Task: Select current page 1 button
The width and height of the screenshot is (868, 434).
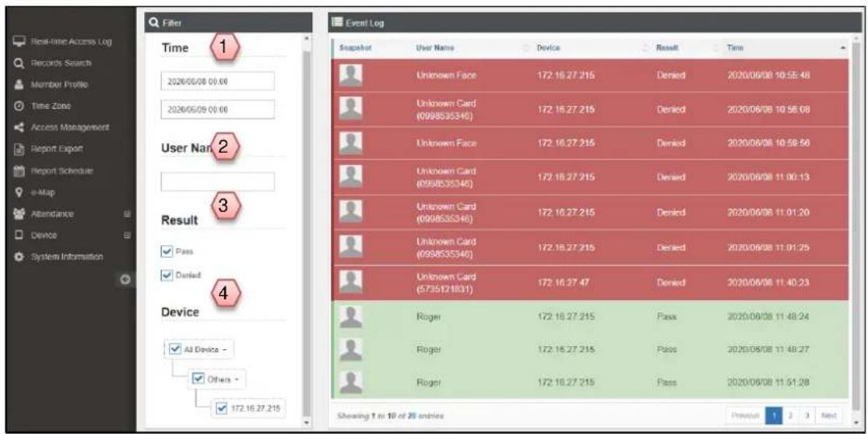Action: [x=774, y=416]
